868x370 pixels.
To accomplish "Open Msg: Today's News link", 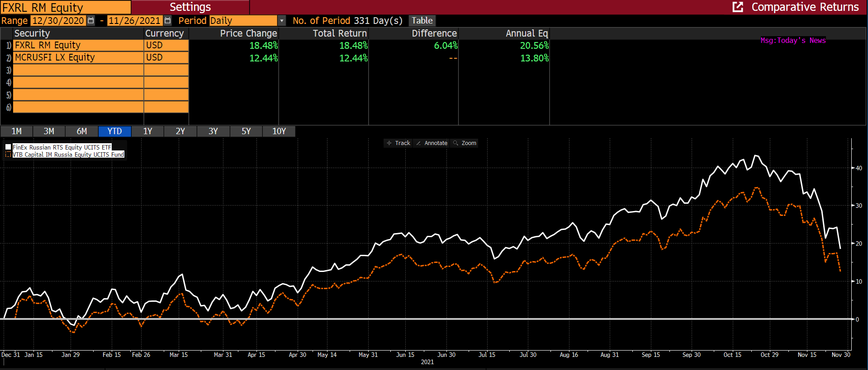I will click(793, 41).
